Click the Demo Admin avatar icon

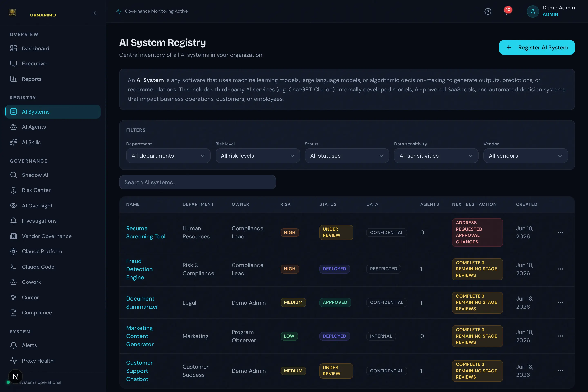click(532, 11)
